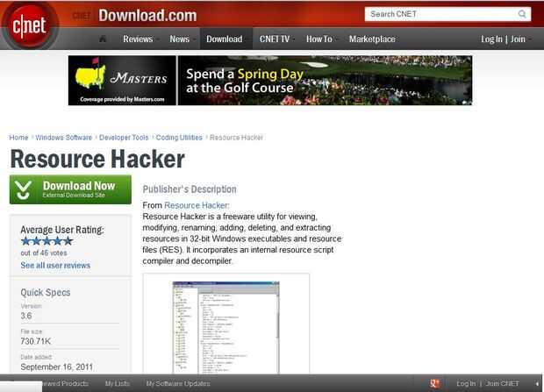Open the News menu
The height and width of the screenshot is (392, 544).
[x=179, y=39]
